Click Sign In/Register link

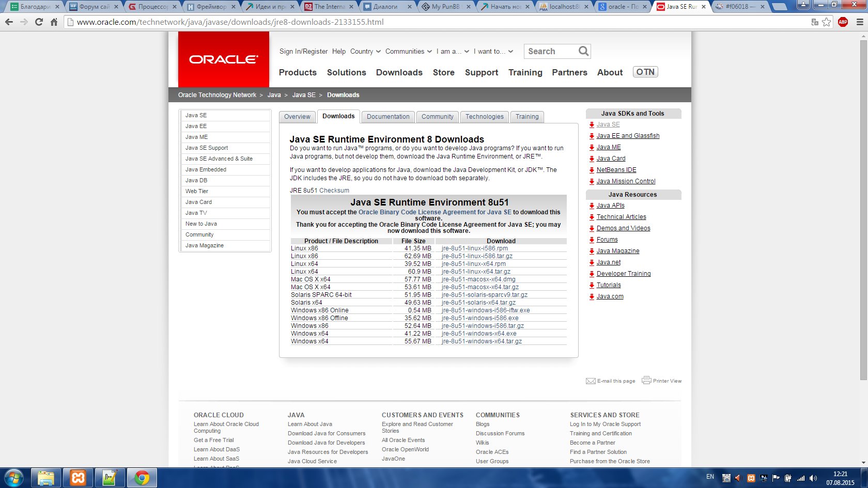[303, 52]
